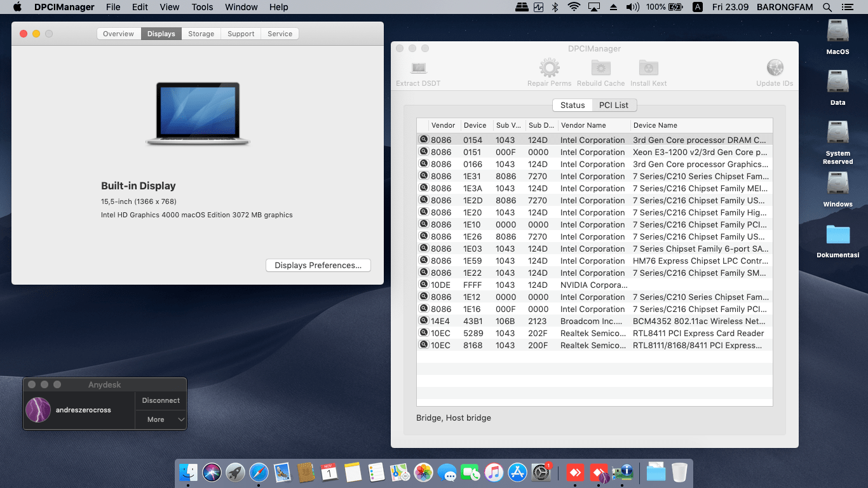Open Calendar from the Dock
Image resolution: width=868 pixels, height=488 pixels.
point(329,472)
